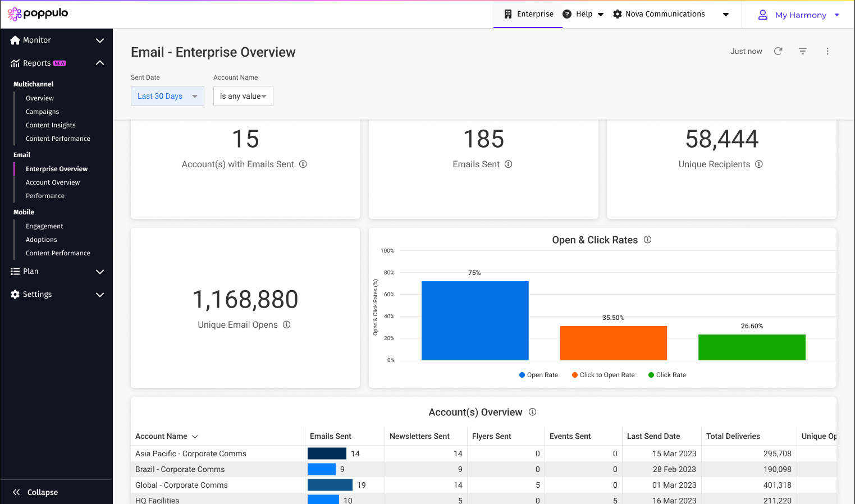Toggle Open Rate series in chart legend
855x504 pixels.
538,375
